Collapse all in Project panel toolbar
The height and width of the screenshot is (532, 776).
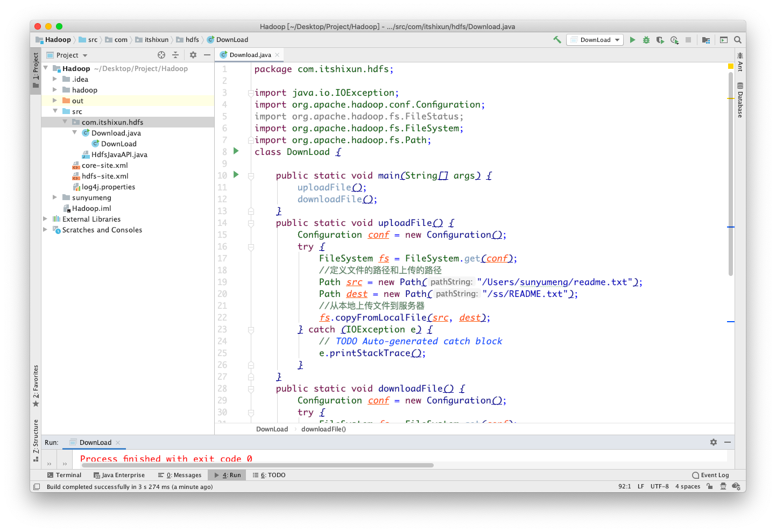click(175, 55)
